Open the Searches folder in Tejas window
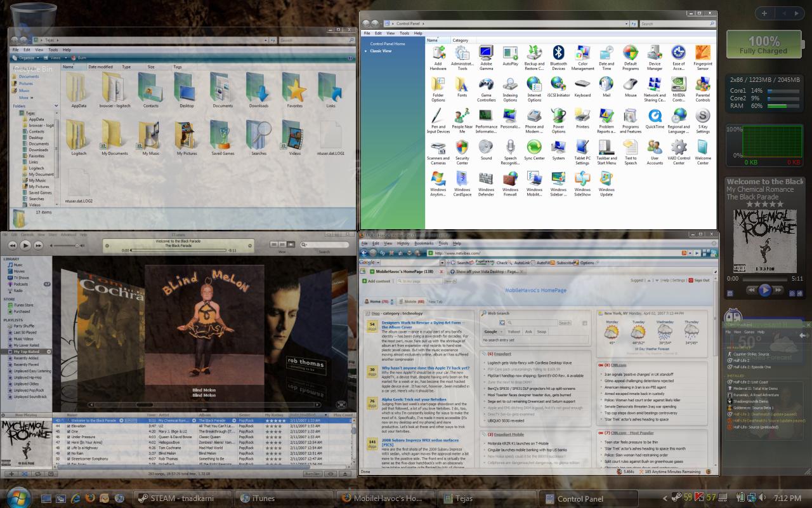Viewport: 812px width, 508px height. click(x=259, y=138)
